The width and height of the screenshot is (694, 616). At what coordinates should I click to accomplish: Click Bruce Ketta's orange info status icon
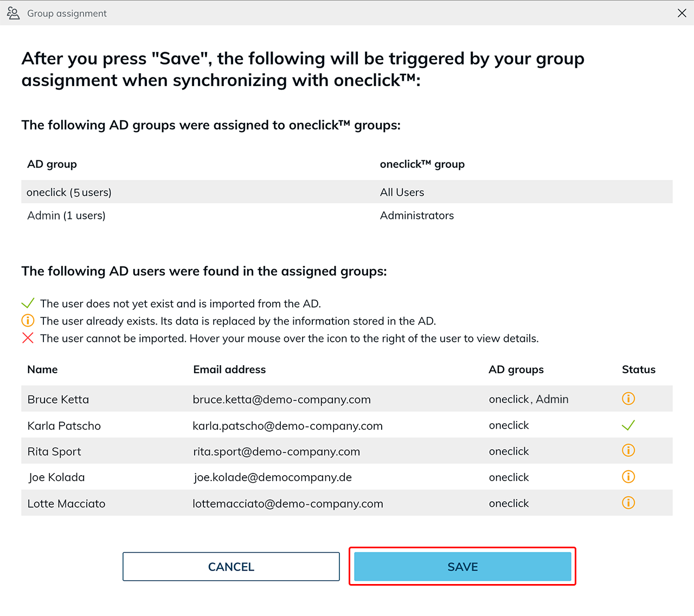(628, 399)
